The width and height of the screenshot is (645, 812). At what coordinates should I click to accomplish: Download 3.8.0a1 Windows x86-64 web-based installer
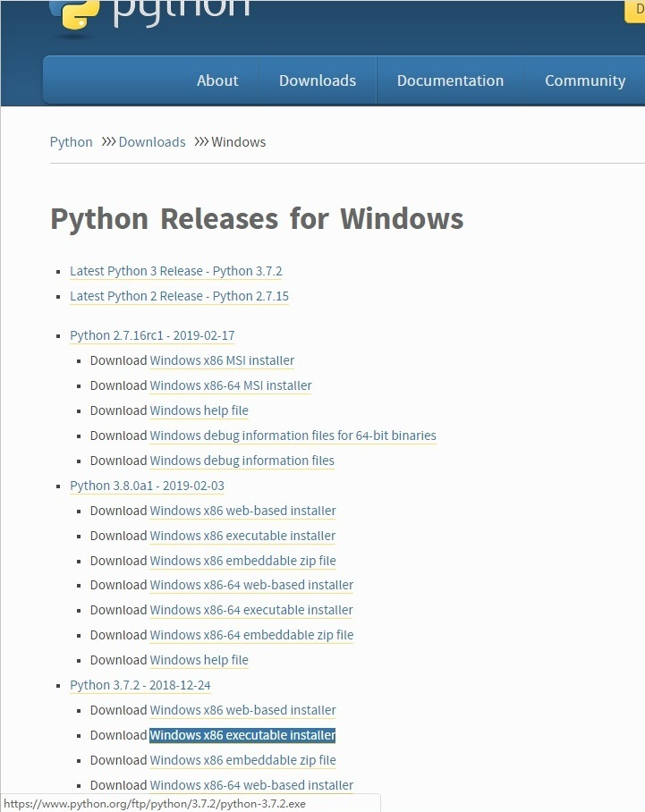click(x=251, y=585)
